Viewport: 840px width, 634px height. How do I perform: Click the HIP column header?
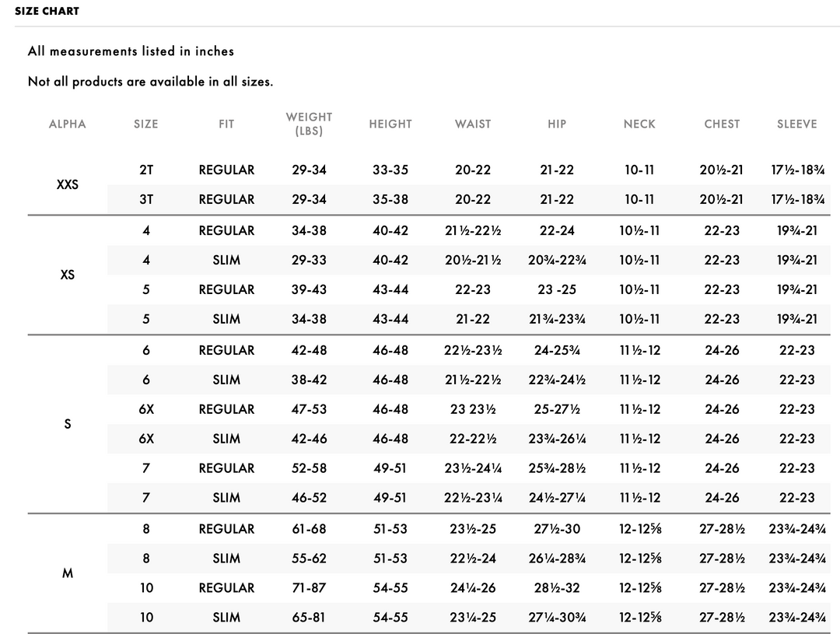click(557, 124)
